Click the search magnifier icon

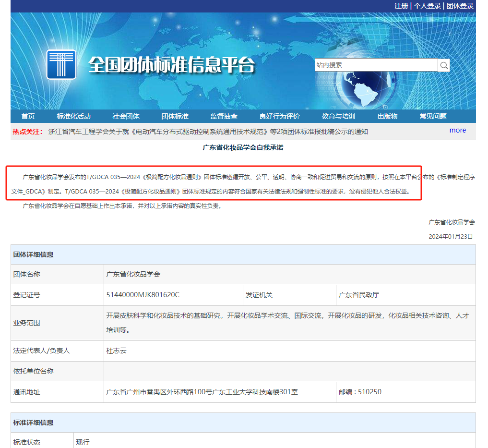click(444, 65)
